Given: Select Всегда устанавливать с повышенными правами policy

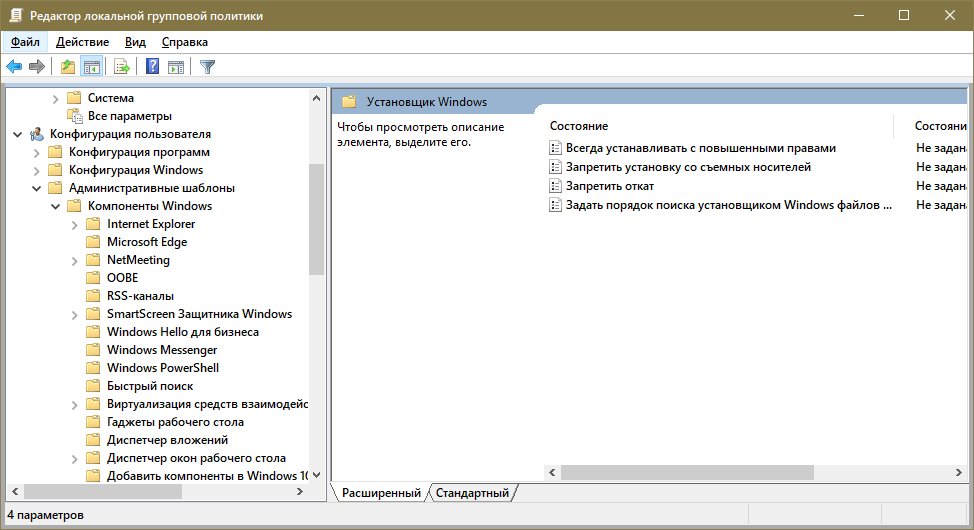Looking at the screenshot, I should coord(700,148).
